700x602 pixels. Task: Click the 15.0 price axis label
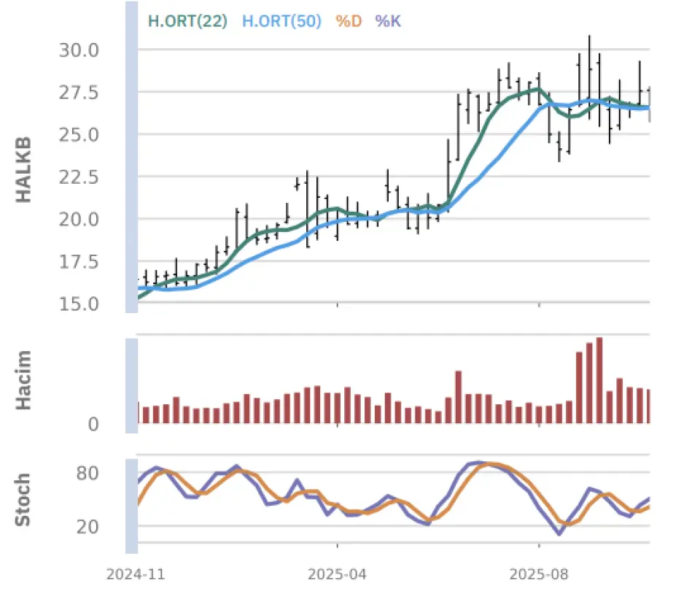[77, 303]
